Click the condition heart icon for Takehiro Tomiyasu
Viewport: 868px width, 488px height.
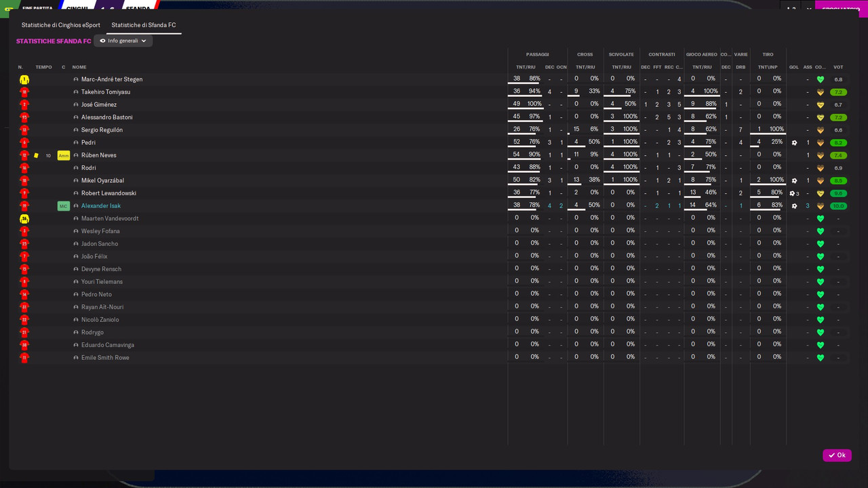tap(821, 92)
